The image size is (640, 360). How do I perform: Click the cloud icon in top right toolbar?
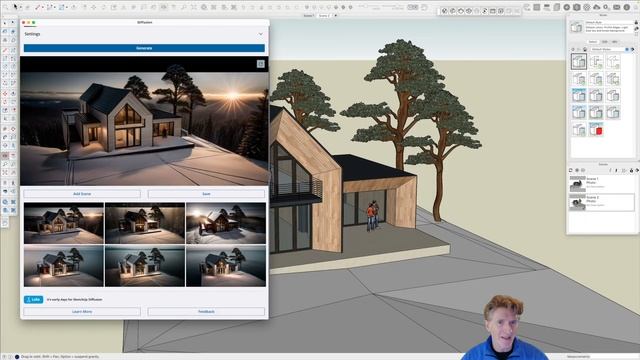tap(596, 7)
